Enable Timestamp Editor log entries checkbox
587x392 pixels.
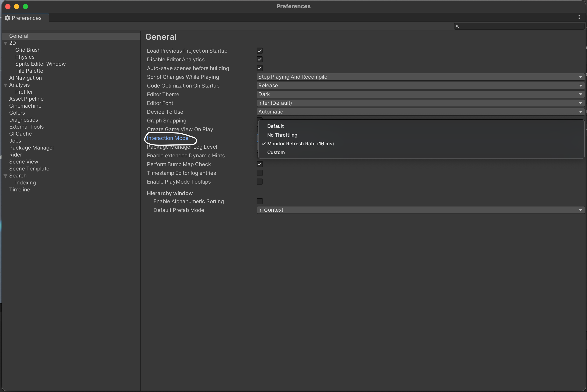pyautogui.click(x=260, y=173)
